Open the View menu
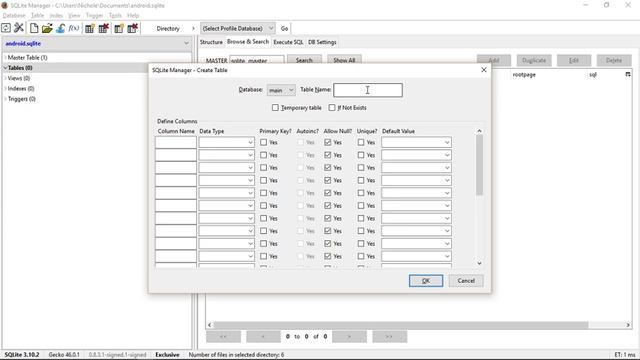 click(74, 16)
